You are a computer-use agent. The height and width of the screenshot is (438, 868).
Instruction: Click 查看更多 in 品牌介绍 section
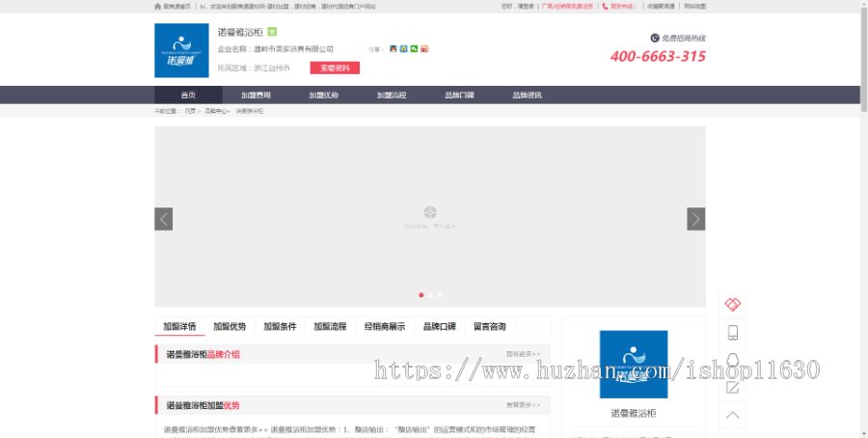523,354
